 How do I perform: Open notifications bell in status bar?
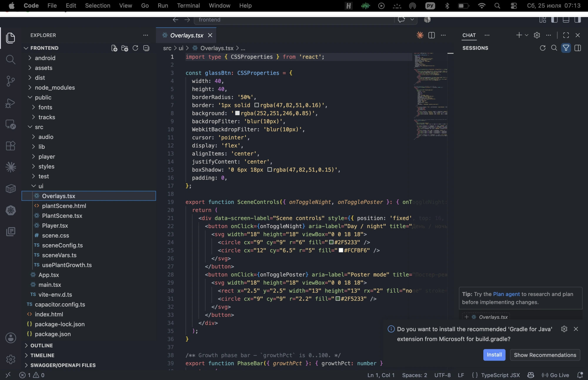tap(580, 375)
